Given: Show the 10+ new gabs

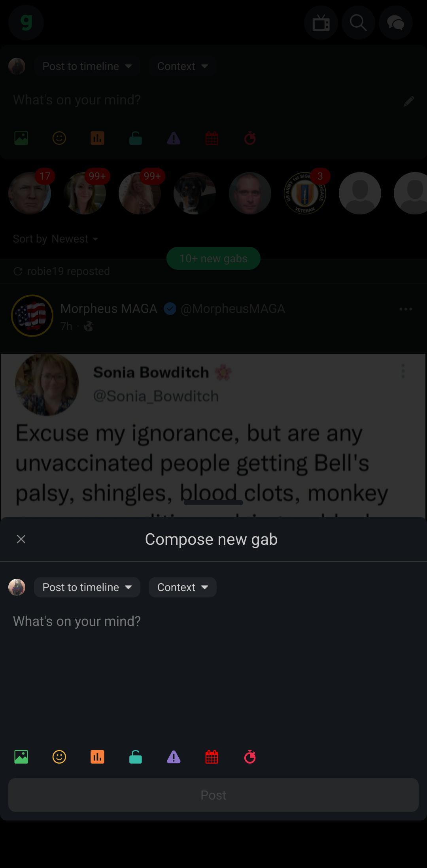Looking at the screenshot, I should 213,258.
